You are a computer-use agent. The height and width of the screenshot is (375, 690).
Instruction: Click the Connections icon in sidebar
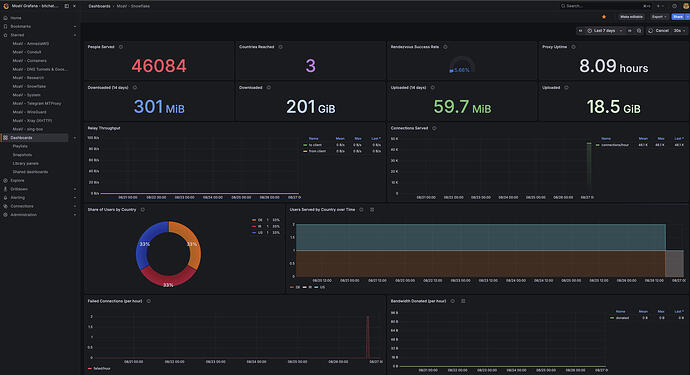point(5,206)
